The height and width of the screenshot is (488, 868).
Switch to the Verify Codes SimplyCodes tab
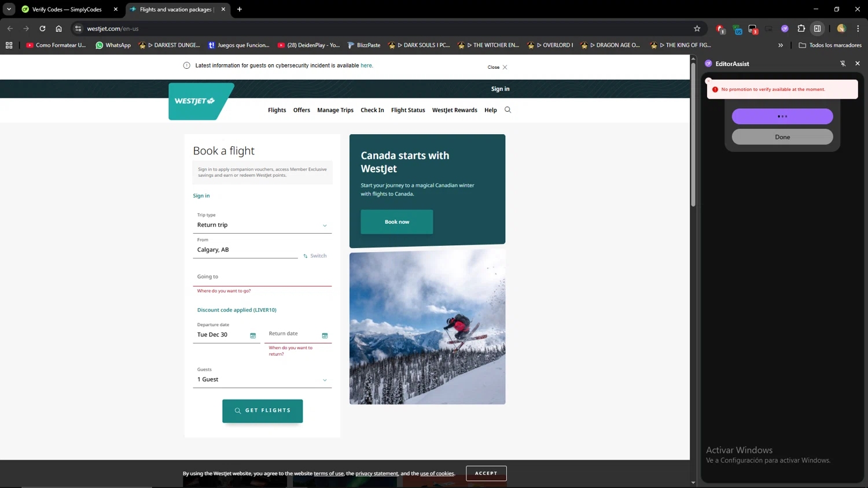[x=67, y=9]
